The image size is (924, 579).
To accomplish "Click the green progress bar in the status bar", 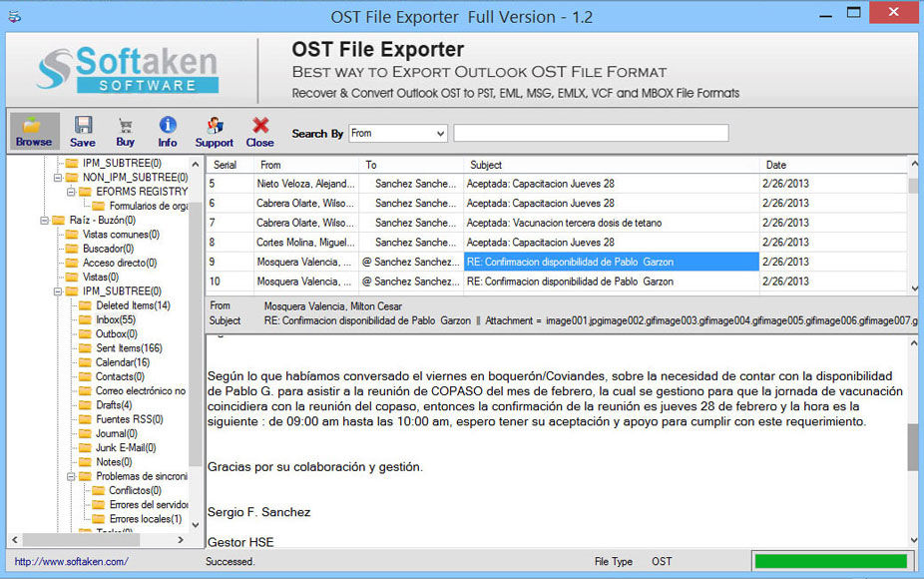I will [x=831, y=561].
